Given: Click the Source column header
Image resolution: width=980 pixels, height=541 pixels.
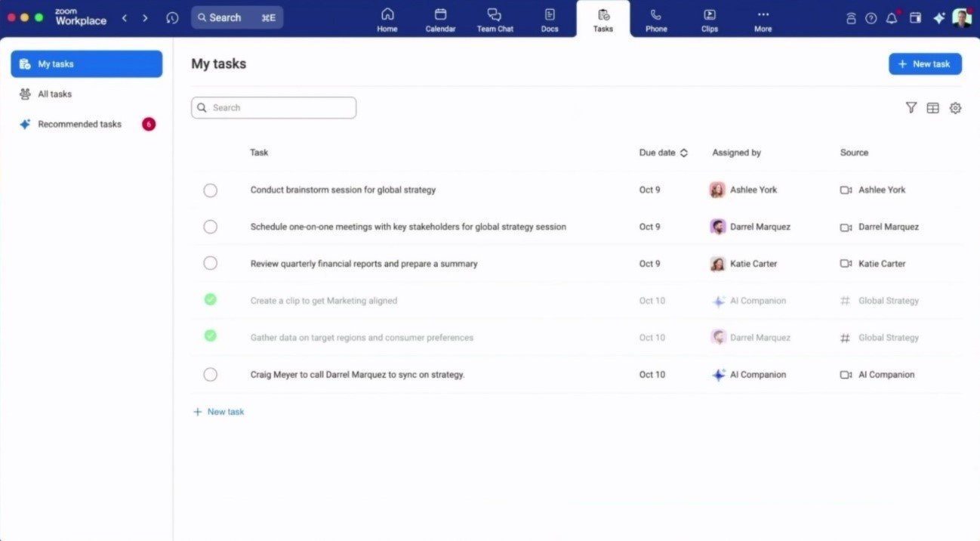Looking at the screenshot, I should tap(854, 153).
